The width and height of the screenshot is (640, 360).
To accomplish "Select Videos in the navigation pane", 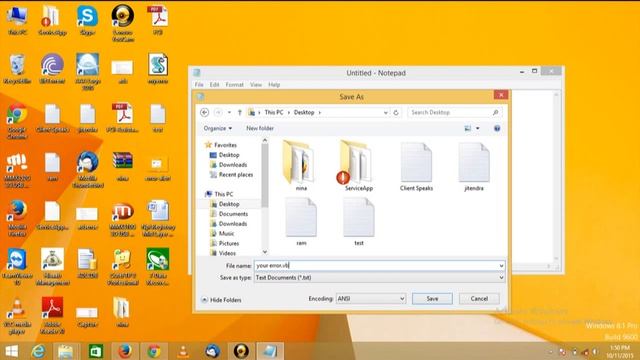I will 222,253.
